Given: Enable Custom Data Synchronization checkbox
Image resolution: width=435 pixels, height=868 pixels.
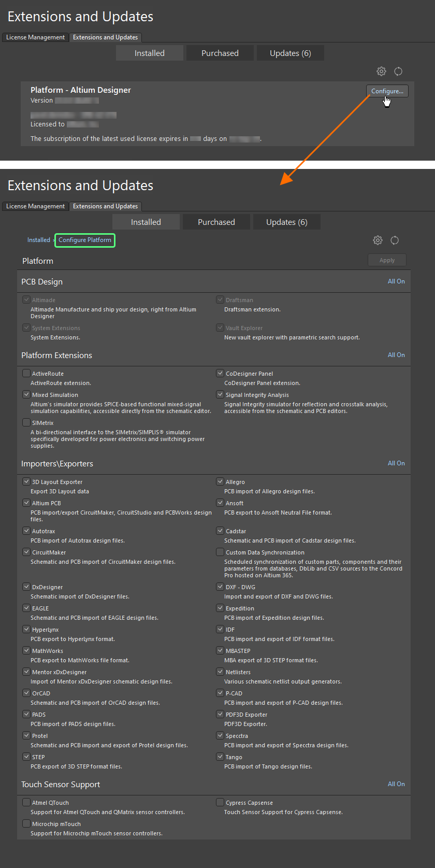Looking at the screenshot, I should pyautogui.click(x=220, y=552).
